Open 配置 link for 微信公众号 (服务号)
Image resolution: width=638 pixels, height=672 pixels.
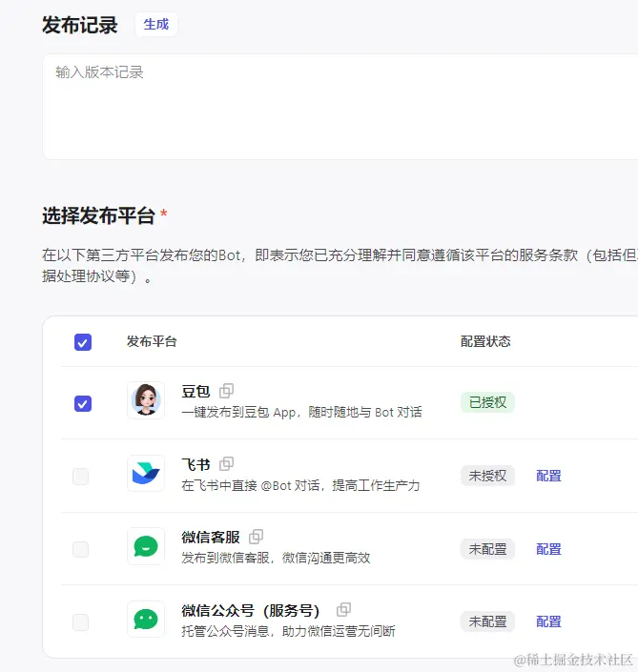pos(548,621)
